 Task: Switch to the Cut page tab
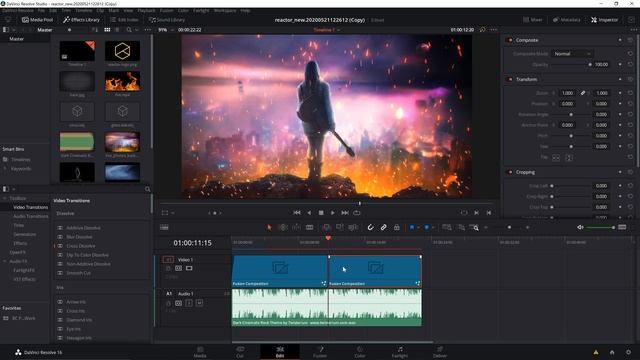coord(240,352)
